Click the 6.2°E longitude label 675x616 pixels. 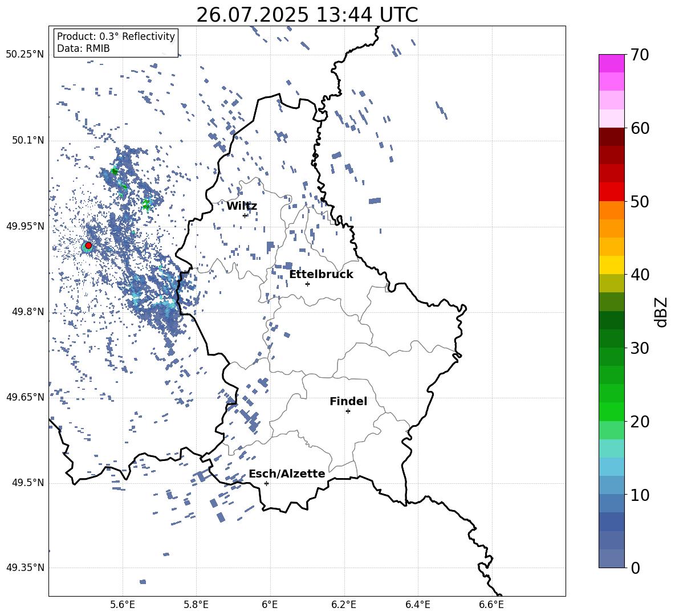[x=344, y=605]
